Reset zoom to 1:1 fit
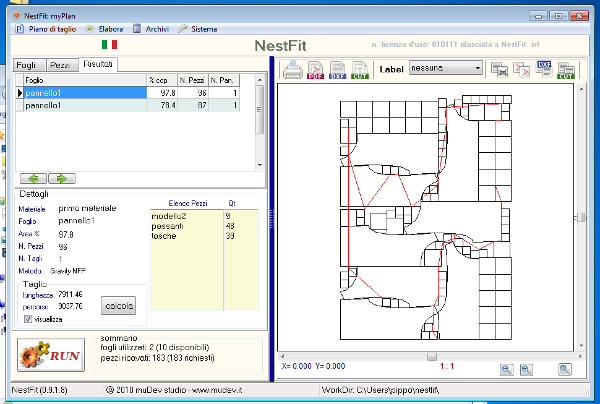Viewport: 600px width, 404px height. point(565,370)
